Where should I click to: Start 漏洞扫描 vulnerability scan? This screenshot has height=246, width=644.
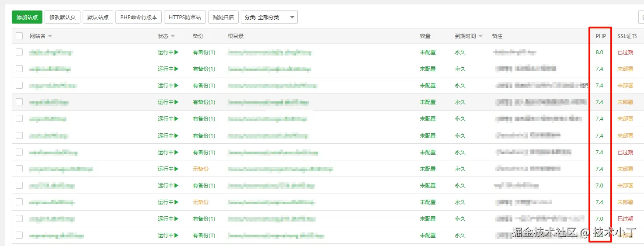[x=223, y=17]
